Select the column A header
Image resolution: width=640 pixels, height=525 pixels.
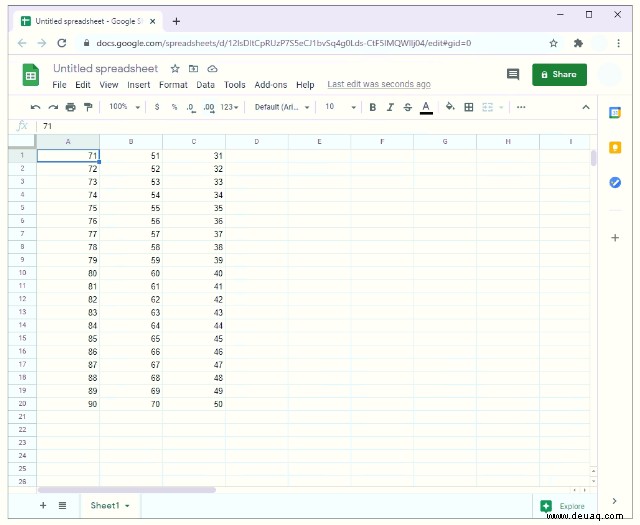pos(68,142)
